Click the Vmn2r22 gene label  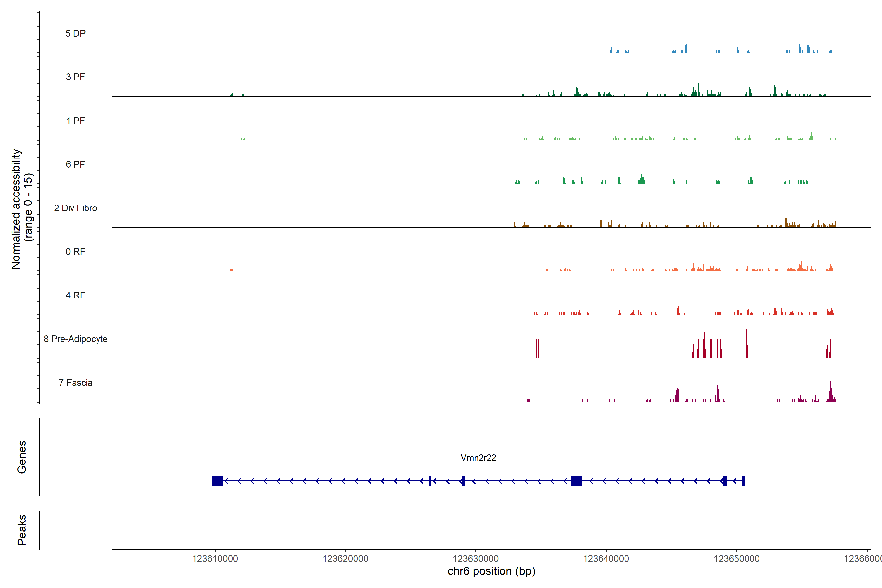click(478, 458)
